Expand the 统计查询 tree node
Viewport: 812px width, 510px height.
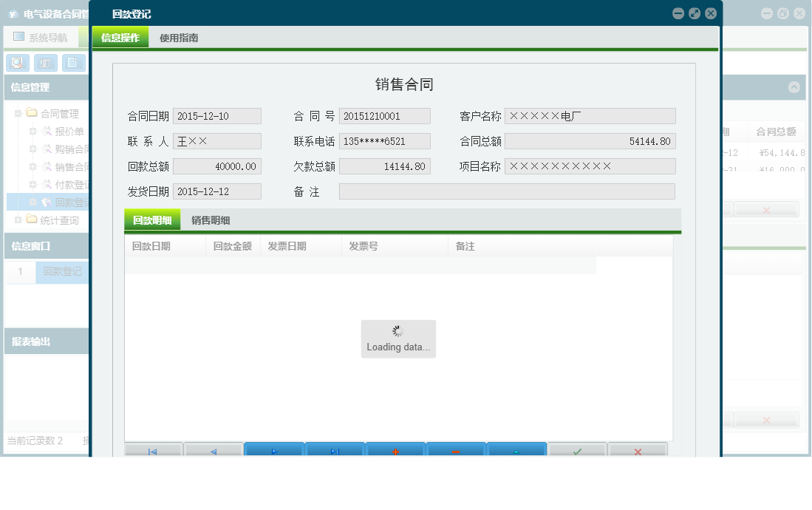18,218
